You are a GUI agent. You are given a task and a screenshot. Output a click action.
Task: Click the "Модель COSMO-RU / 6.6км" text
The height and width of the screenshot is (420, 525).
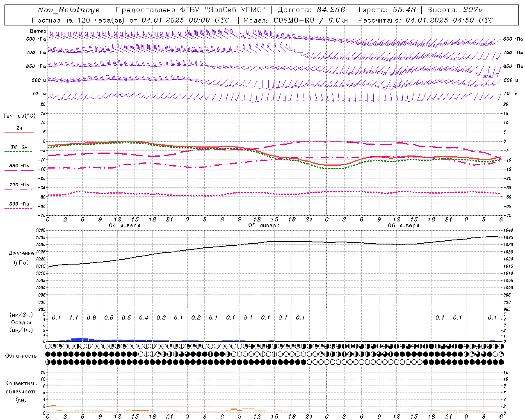(x=296, y=20)
